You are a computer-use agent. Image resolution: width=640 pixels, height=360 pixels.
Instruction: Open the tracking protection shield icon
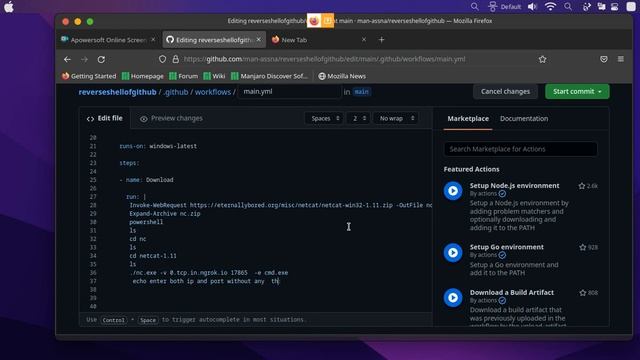click(x=162, y=59)
